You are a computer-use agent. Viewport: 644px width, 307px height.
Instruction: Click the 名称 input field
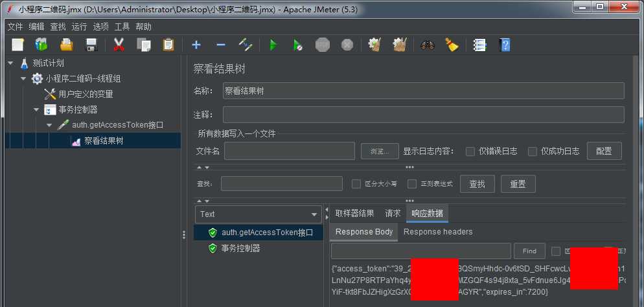click(424, 91)
